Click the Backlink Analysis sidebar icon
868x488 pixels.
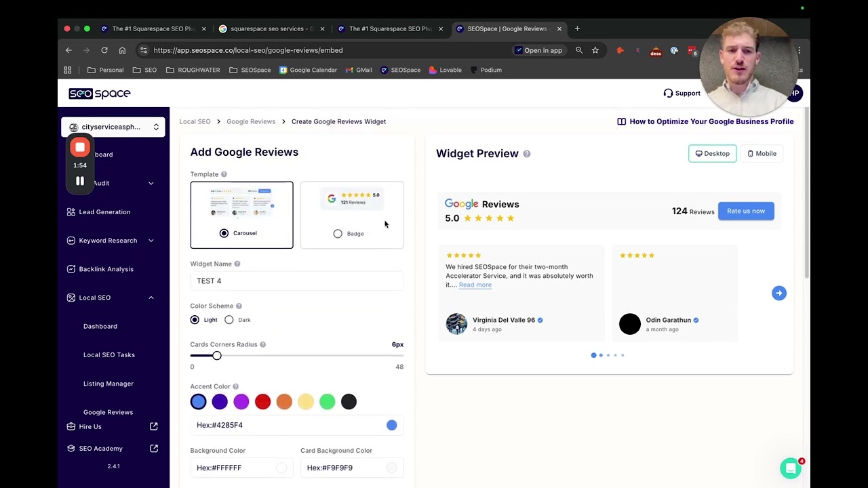coord(71,269)
